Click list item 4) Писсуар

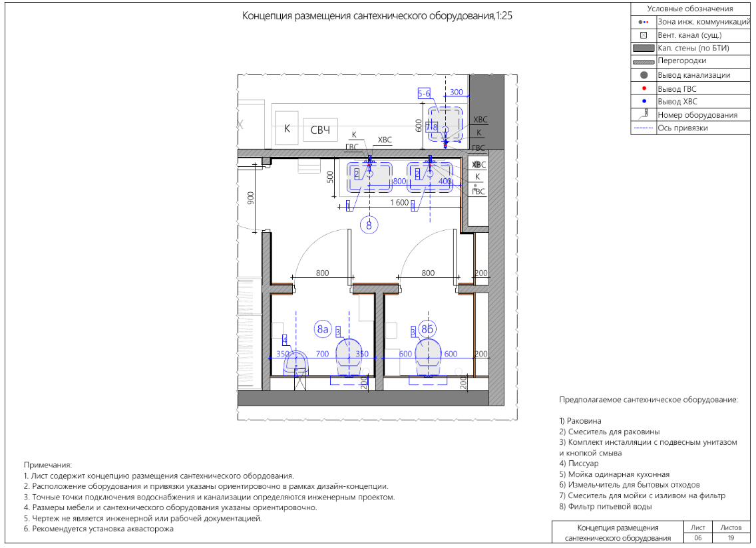pos(578,464)
